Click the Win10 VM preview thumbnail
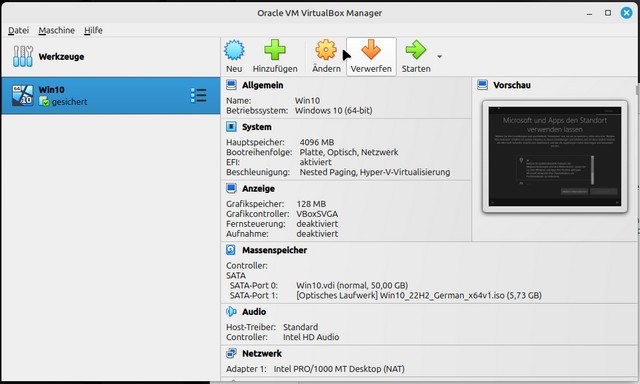Viewport: 640px width, 384px height. point(555,157)
